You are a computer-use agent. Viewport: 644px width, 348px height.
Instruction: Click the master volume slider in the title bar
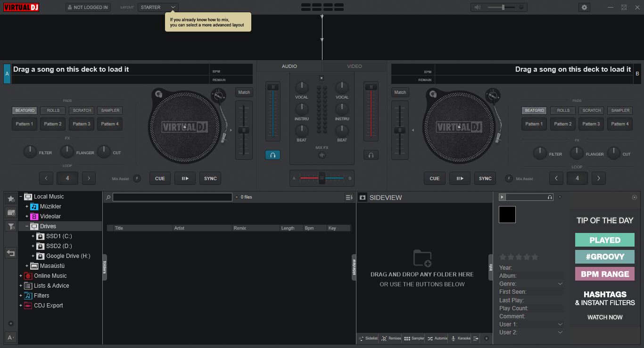click(502, 8)
